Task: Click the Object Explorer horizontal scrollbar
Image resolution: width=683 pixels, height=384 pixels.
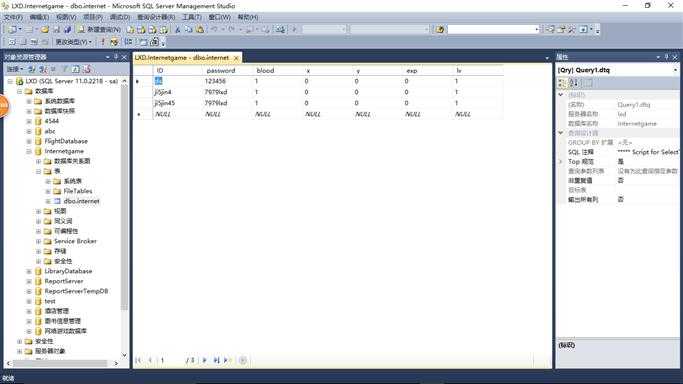Action: [63, 363]
